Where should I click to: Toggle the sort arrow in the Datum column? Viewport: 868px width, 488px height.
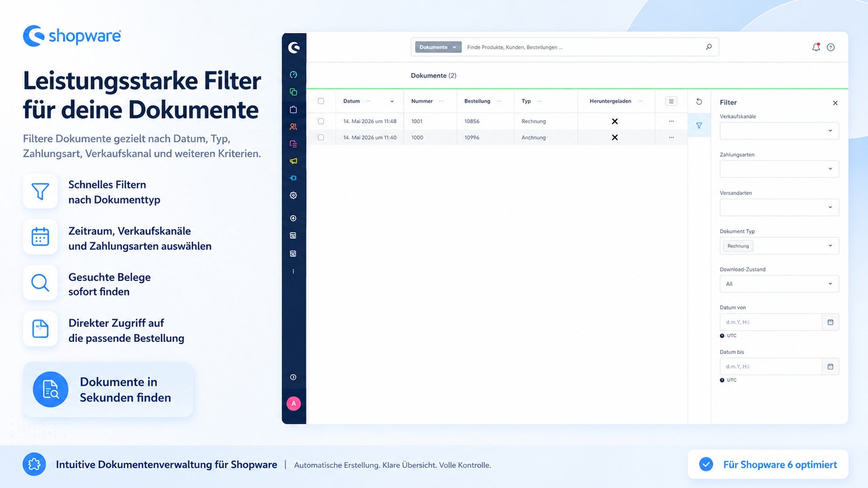[392, 101]
